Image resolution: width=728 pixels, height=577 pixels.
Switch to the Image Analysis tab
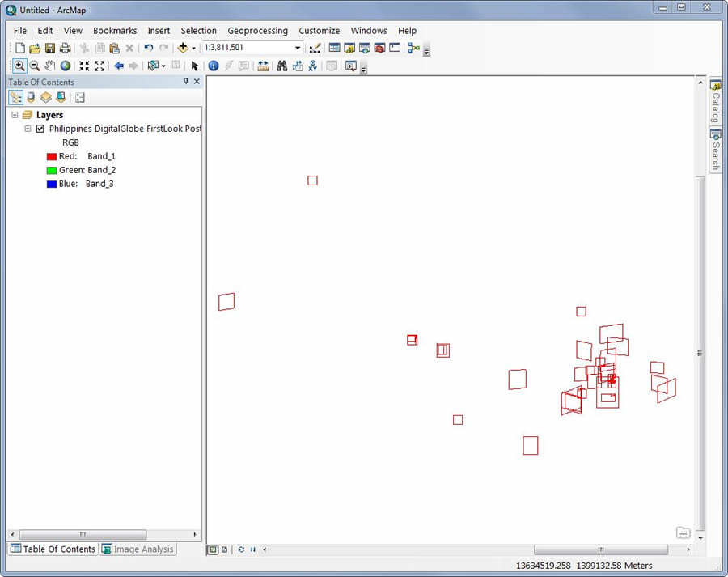coord(138,549)
